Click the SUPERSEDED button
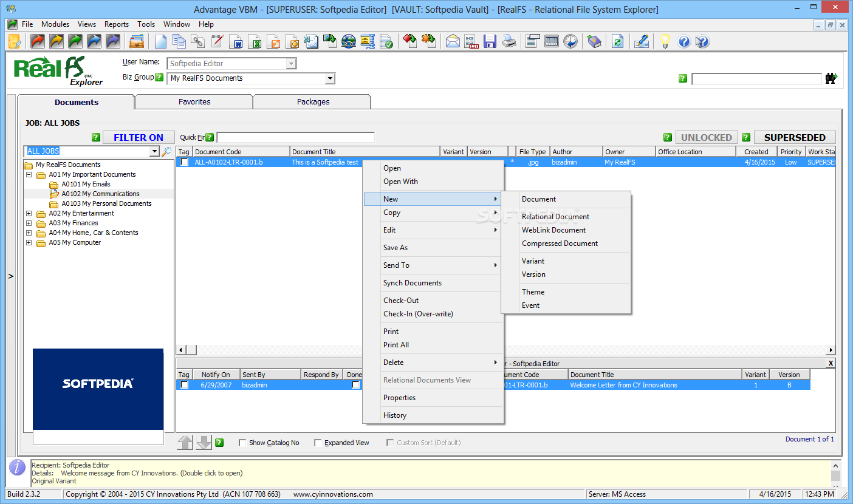The image size is (853, 504). 795,137
